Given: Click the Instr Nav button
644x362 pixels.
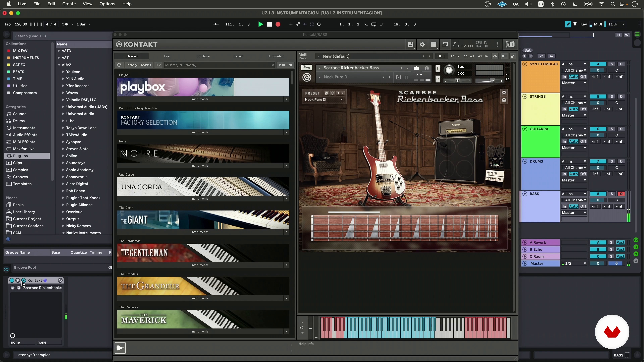Looking at the screenshot, I should pyautogui.click(x=285, y=65).
